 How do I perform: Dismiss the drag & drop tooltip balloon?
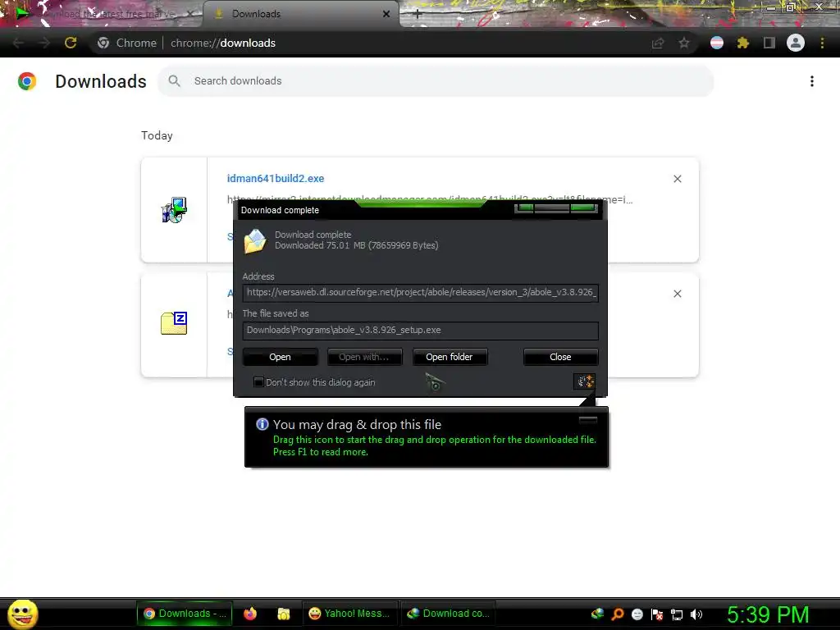pos(588,419)
